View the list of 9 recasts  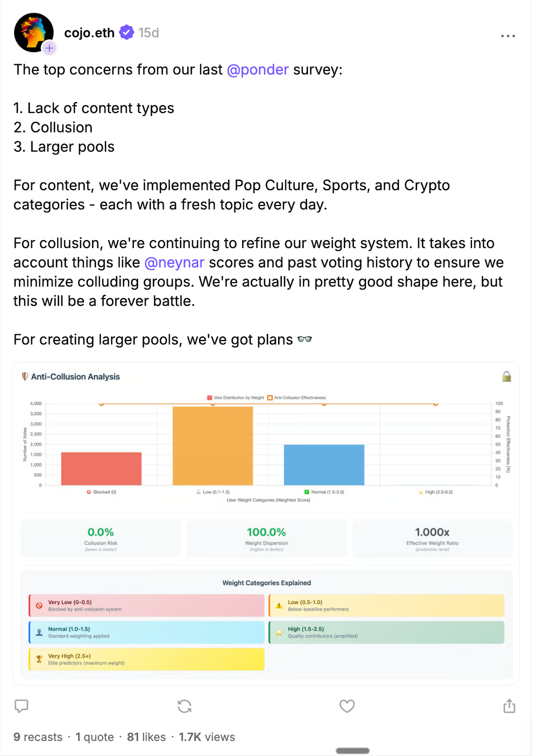38,737
